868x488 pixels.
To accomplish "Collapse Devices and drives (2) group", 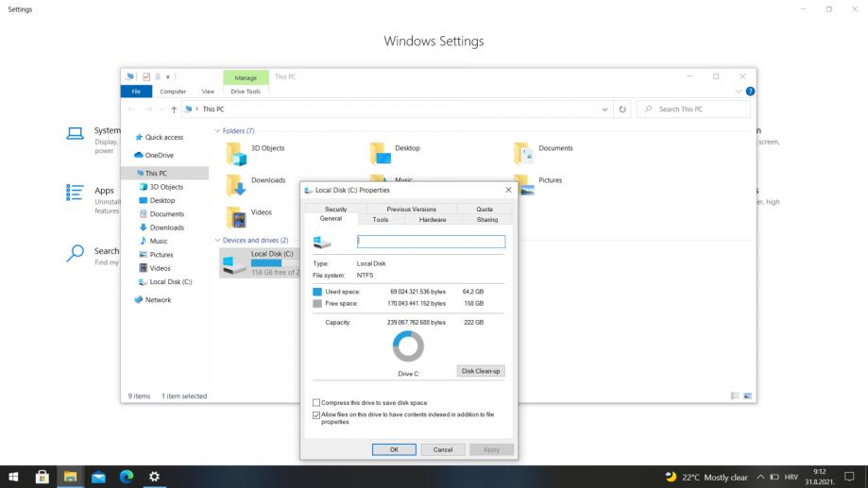I will (x=217, y=241).
